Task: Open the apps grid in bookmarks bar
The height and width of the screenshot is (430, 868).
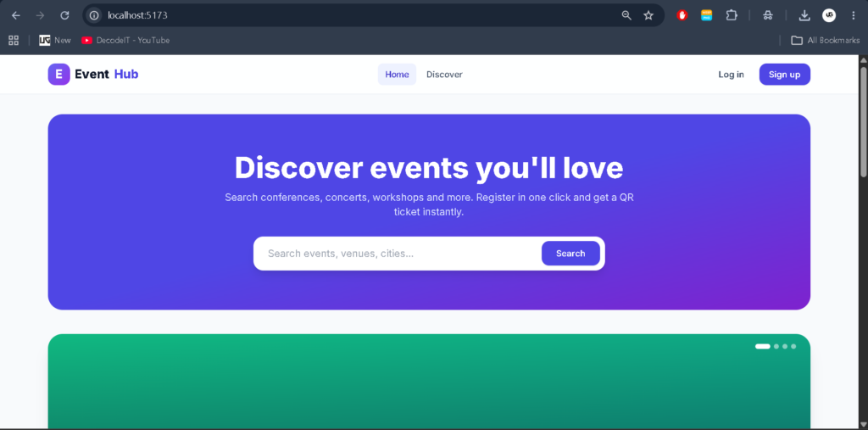Action: pos(14,40)
